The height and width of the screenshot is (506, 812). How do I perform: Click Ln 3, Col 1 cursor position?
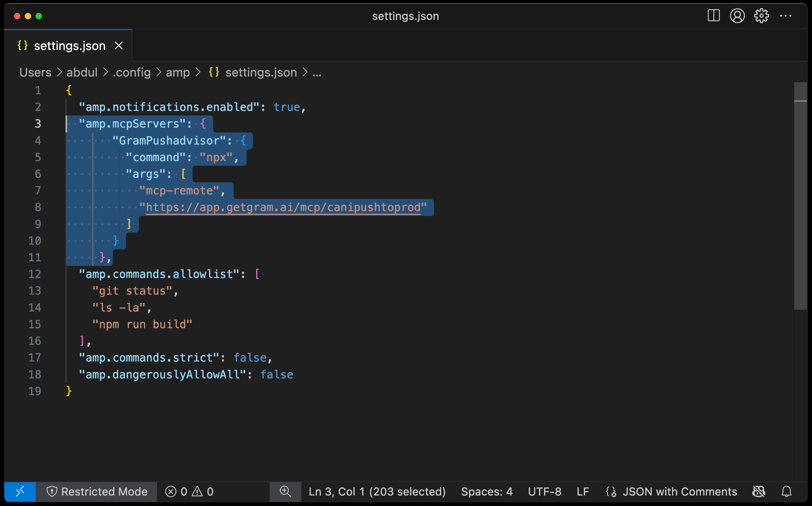[x=377, y=491]
